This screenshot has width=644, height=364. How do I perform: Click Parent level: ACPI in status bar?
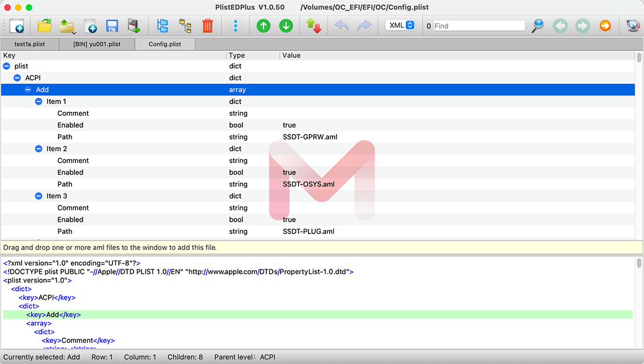[x=245, y=357]
